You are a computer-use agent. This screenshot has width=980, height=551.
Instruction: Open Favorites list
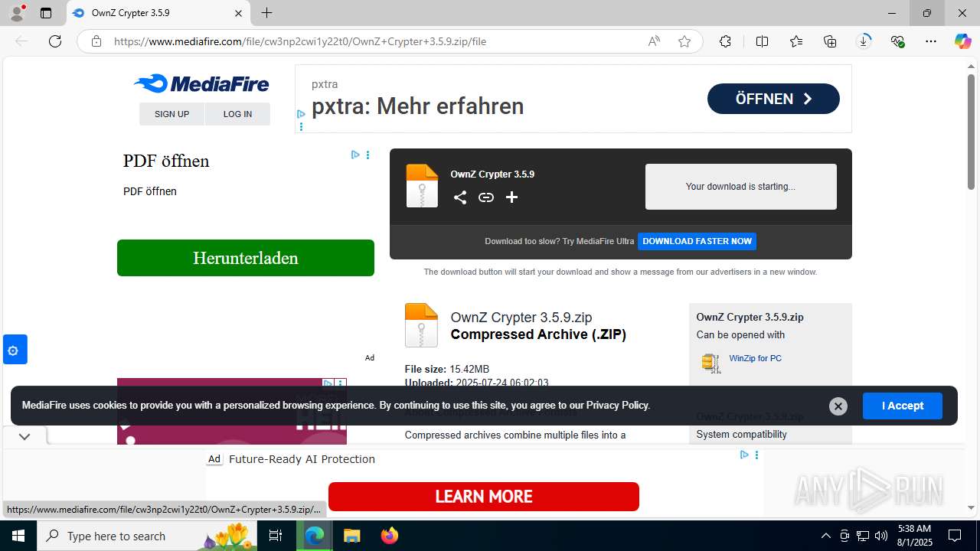click(x=796, y=41)
